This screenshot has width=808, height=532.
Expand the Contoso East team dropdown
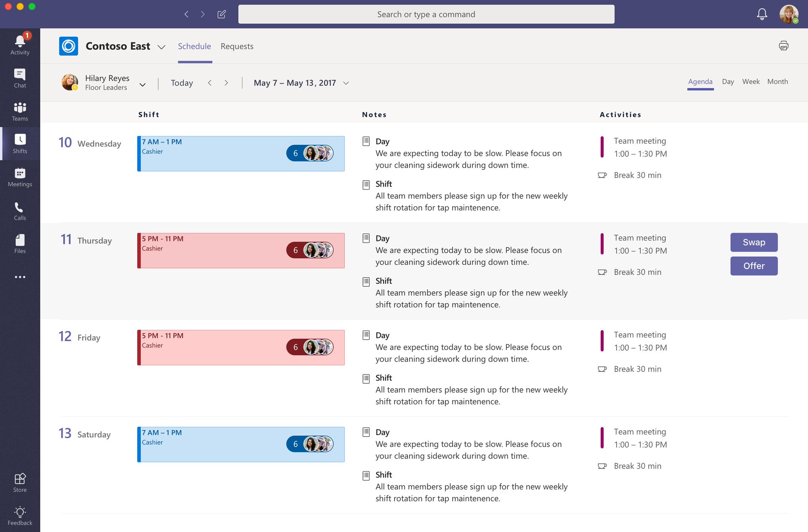coord(161,47)
